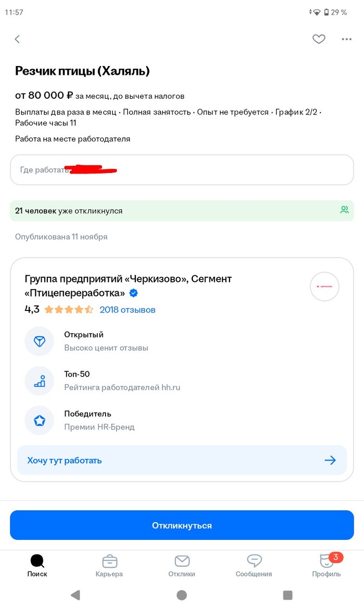This screenshot has height=610, width=364.
Task: Add vacancy to favorites with heart icon
Action: click(x=319, y=39)
